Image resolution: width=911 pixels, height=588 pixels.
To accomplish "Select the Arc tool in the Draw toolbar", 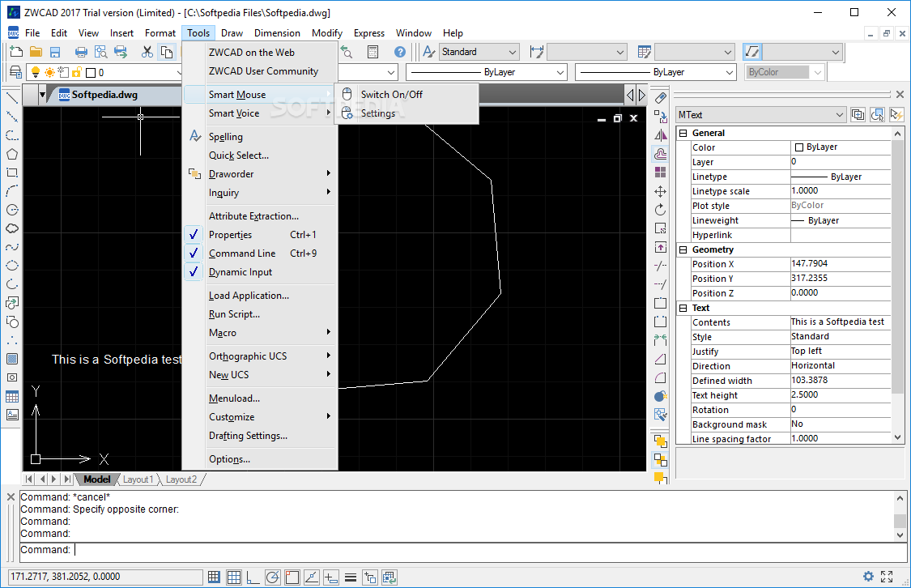I will [11, 191].
